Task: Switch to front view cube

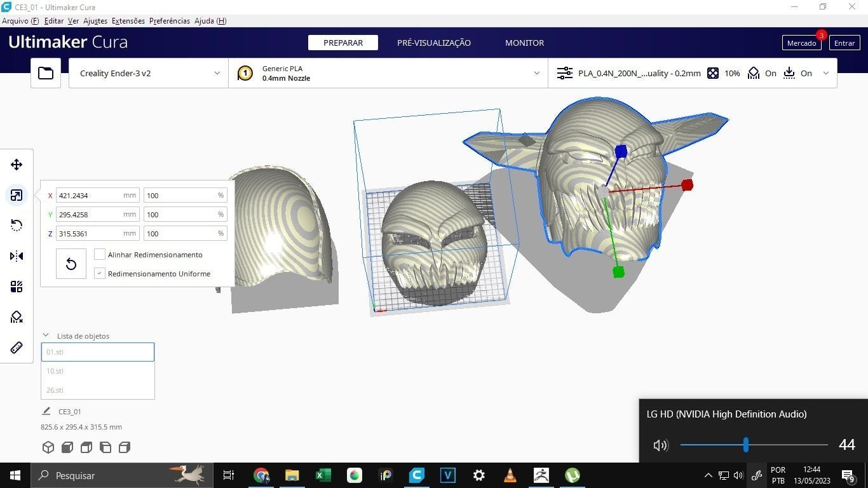Action: click(x=67, y=447)
